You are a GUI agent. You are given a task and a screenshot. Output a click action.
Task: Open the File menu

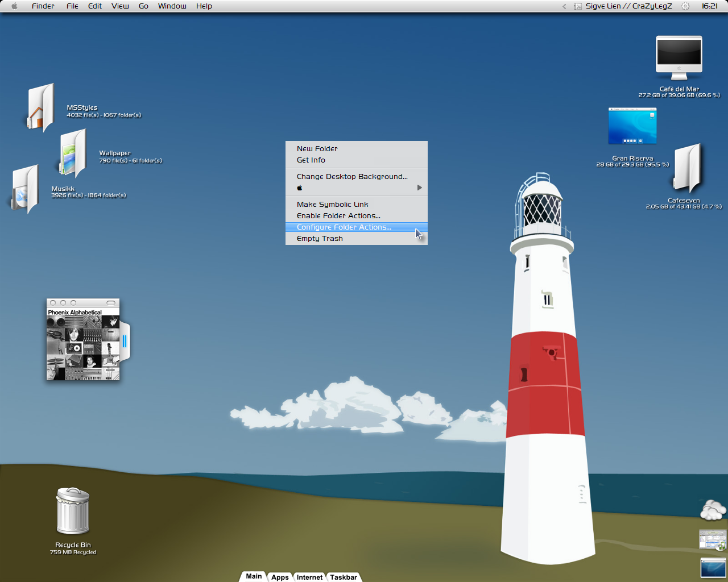point(72,6)
